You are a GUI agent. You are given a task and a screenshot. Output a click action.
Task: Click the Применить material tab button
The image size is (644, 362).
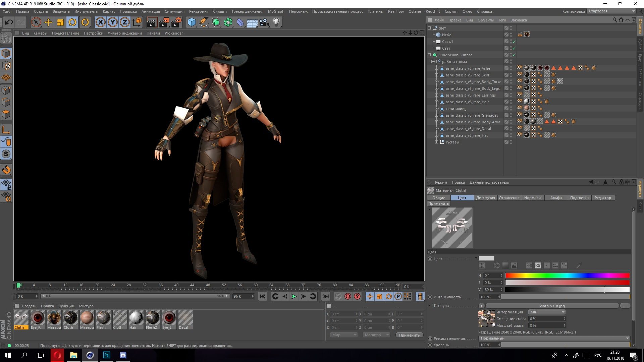pos(438,203)
